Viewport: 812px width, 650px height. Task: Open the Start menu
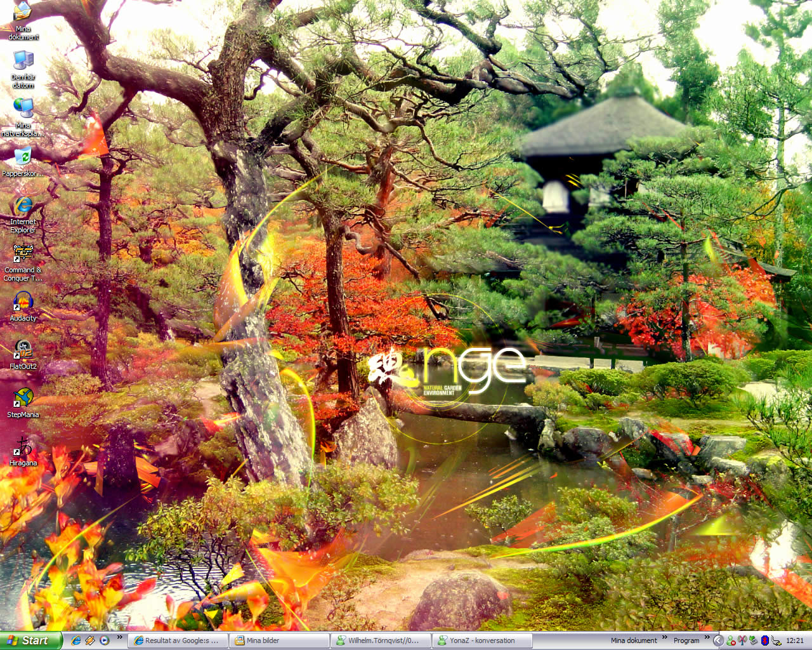(x=31, y=640)
